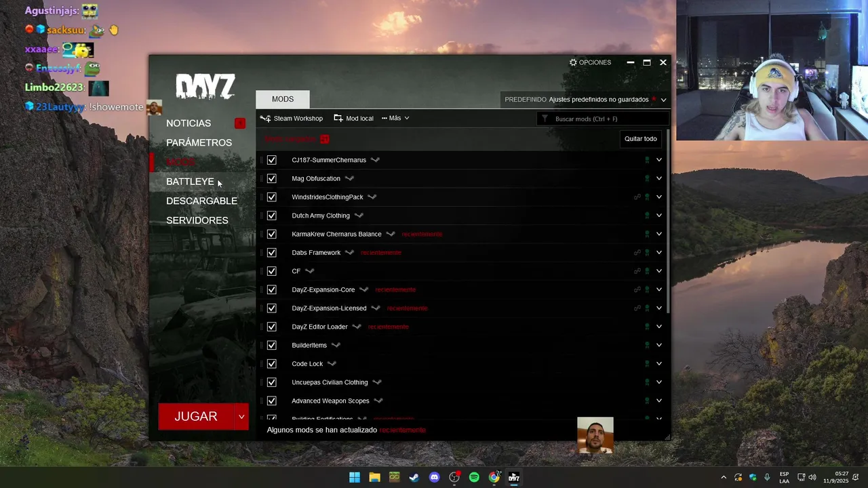Click Steam icon next to Code Lock
The image size is (868, 488).
(x=332, y=364)
